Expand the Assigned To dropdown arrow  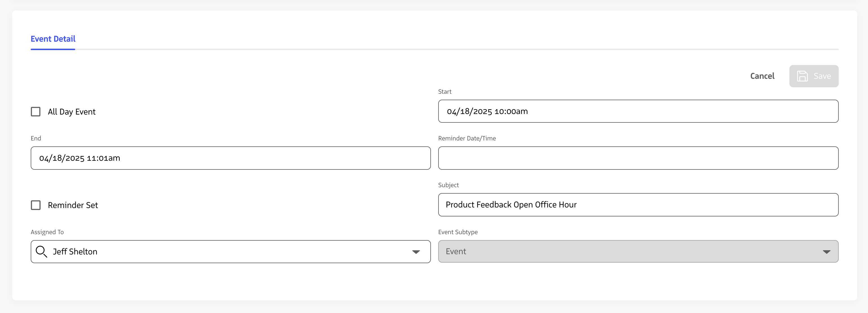(416, 252)
